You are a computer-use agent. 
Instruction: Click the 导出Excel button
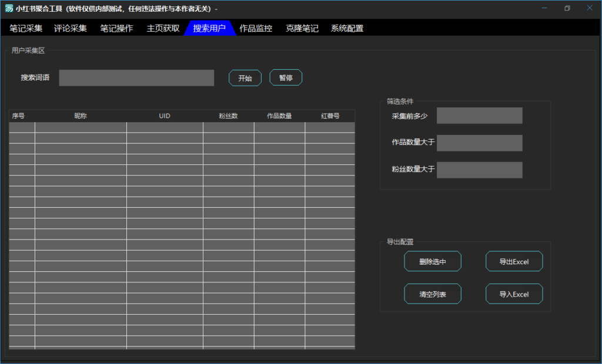click(x=514, y=261)
